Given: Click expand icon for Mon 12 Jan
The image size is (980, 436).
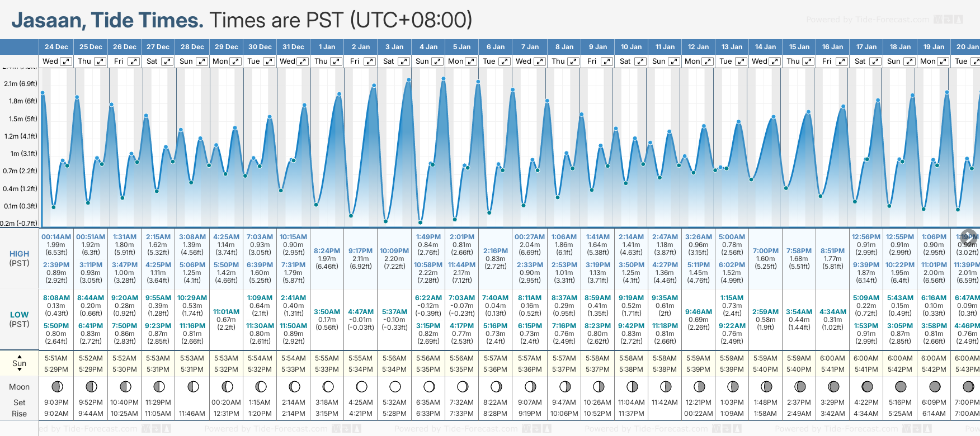Looking at the screenshot, I should (708, 61).
